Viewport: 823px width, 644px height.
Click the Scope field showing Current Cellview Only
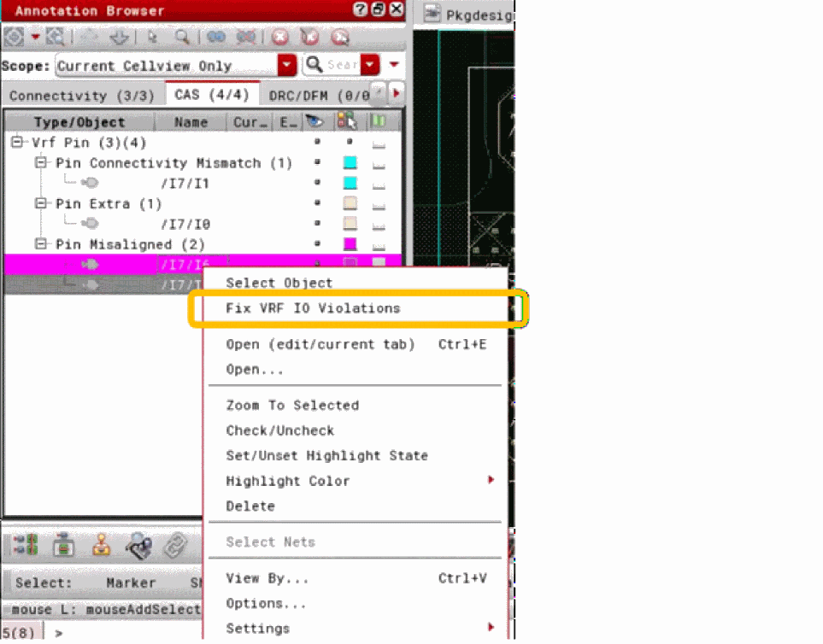(x=167, y=66)
